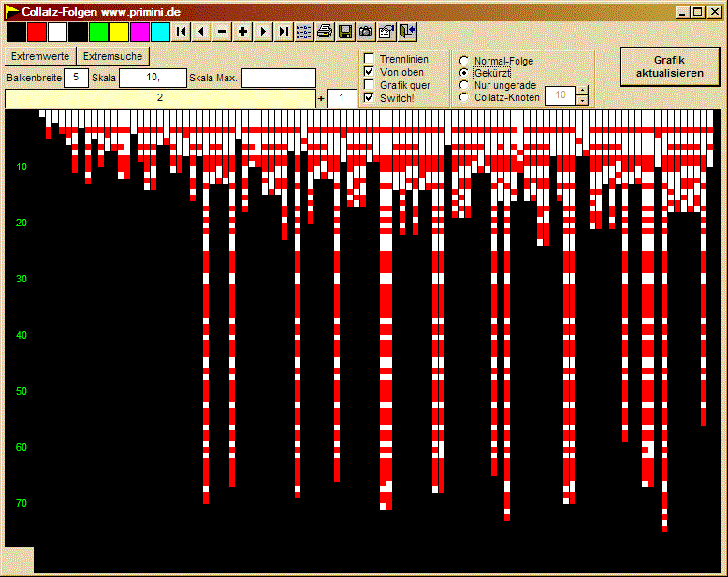Screen dimensions: 728x577
Task: Pick the white color swatch
Action: point(58,33)
